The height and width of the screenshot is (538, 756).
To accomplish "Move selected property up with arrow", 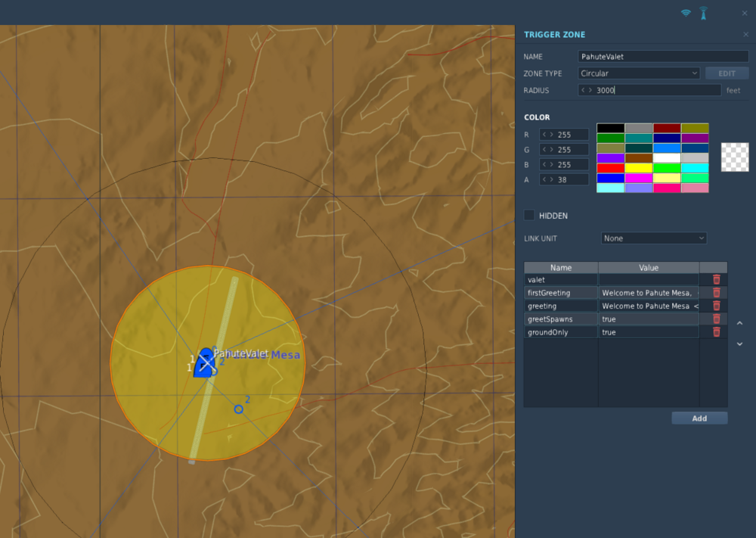I will pyautogui.click(x=739, y=323).
